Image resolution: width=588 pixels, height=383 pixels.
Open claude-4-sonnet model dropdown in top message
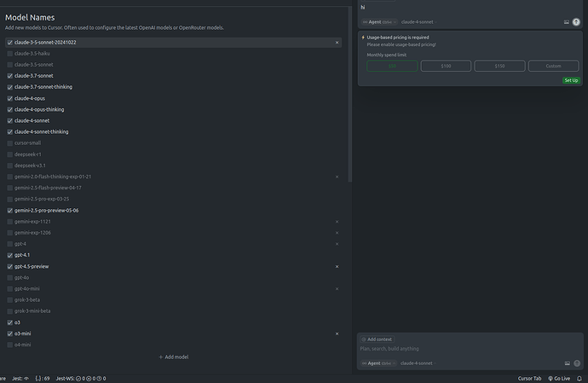[x=419, y=22]
